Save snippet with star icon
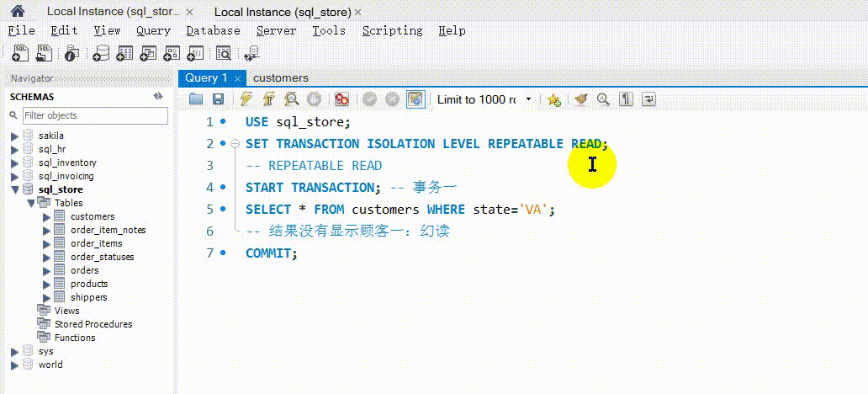This screenshot has width=868, height=394. click(x=553, y=99)
